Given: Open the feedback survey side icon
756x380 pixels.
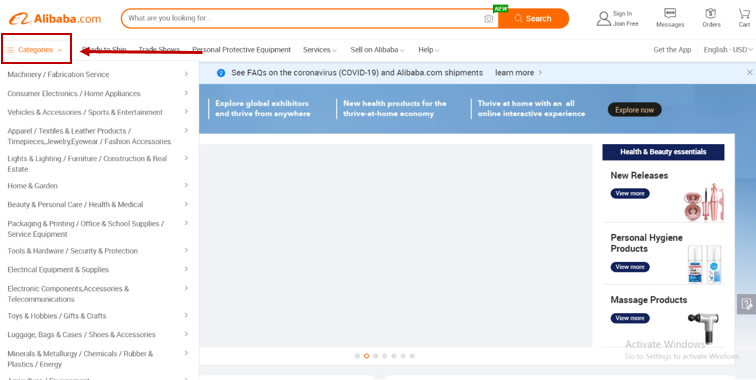Looking at the screenshot, I should 747,304.
